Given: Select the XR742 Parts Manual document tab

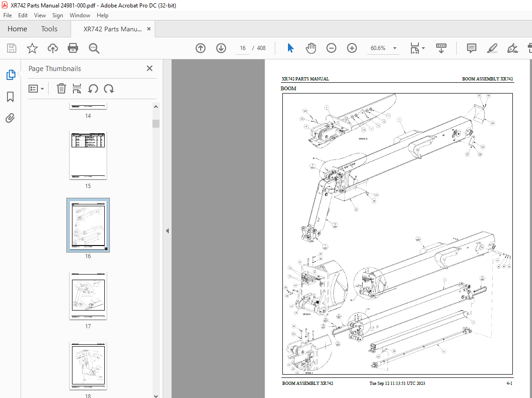Looking at the screenshot, I should [113, 29].
